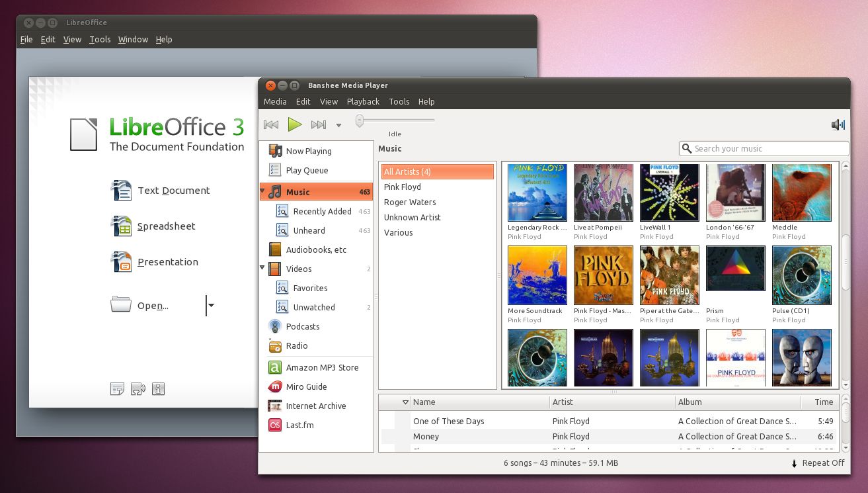Sort the track list by the Time column

coord(819,402)
